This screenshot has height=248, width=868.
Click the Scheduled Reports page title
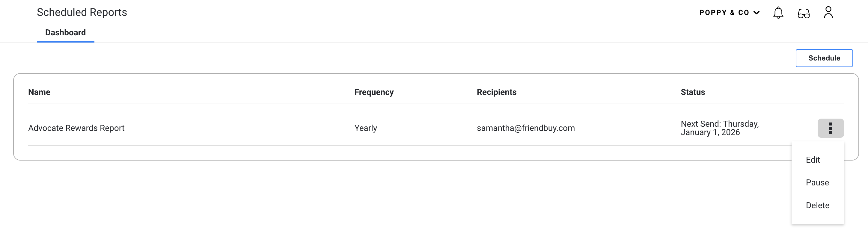point(82,13)
